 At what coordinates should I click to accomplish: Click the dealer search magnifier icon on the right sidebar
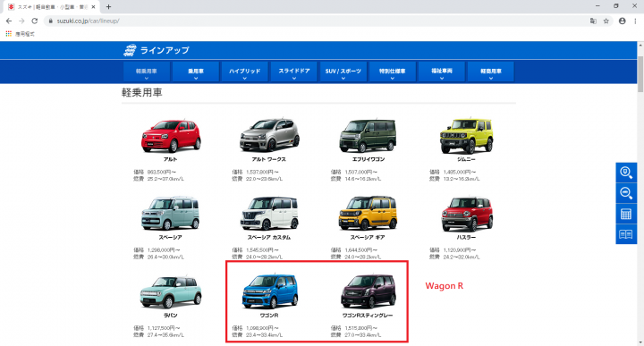point(625,173)
